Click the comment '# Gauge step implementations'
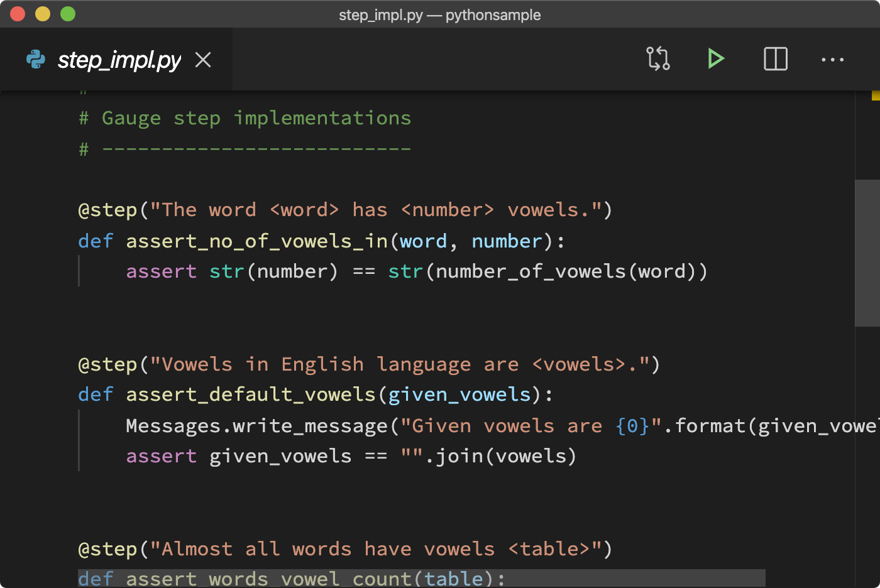 coord(245,118)
